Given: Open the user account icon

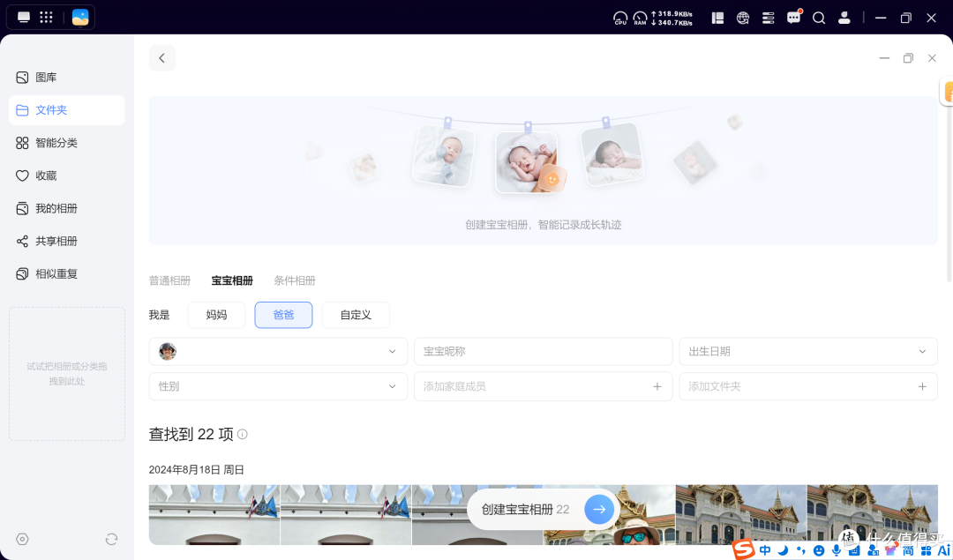Looking at the screenshot, I should point(844,19).
